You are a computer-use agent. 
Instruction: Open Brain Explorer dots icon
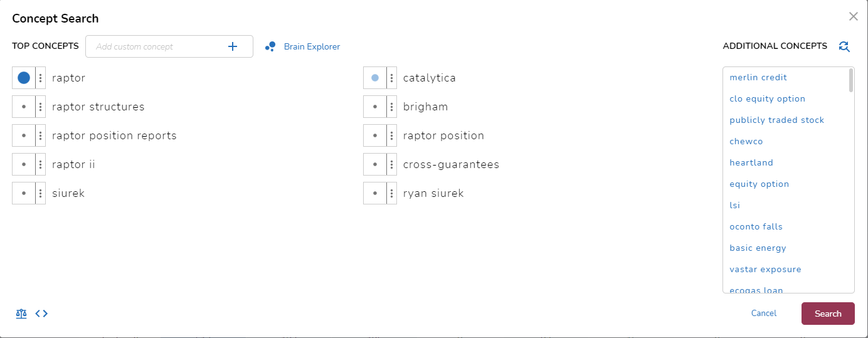click(x=270, y=46)
